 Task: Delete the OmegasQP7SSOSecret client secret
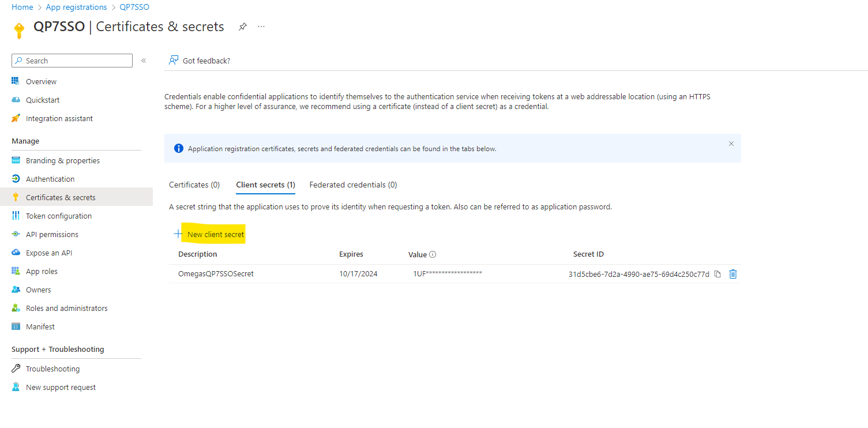[x=732, y=274]
